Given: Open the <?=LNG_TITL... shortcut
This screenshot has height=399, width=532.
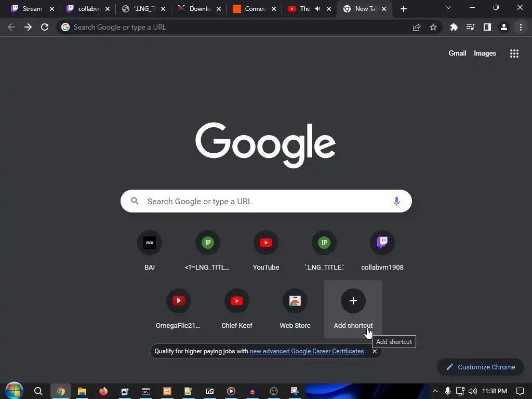Looking at the screenshot, I should tap(208, 251).
